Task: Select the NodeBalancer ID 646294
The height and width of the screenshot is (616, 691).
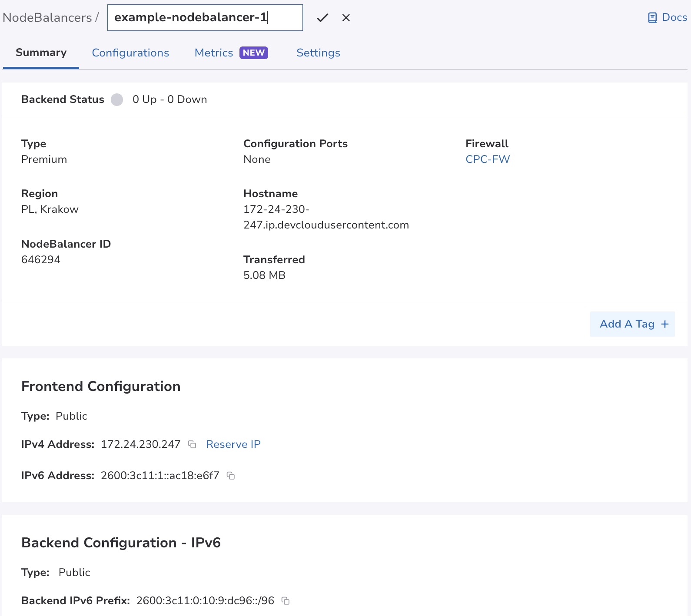Action: coord(41,260)
